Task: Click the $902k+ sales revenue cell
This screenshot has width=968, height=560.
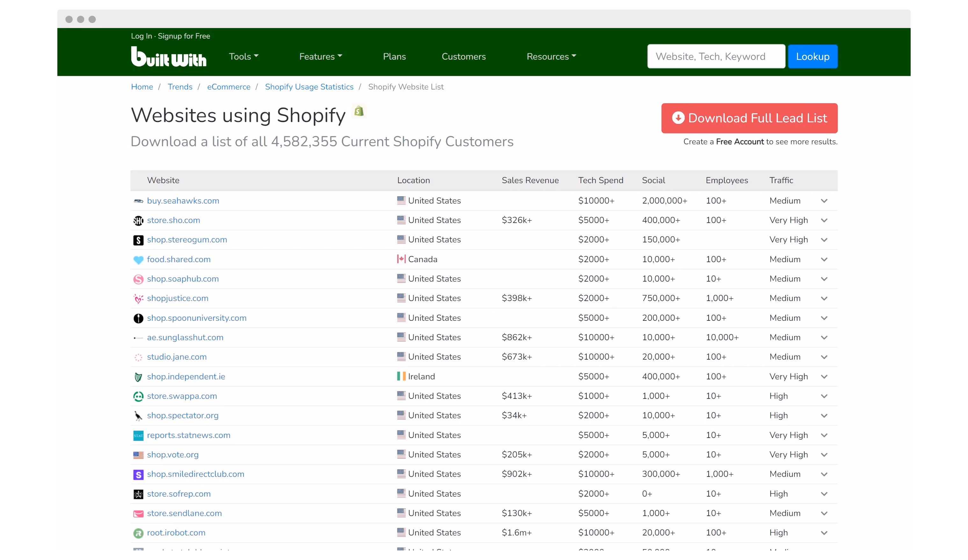Action: 517,474
